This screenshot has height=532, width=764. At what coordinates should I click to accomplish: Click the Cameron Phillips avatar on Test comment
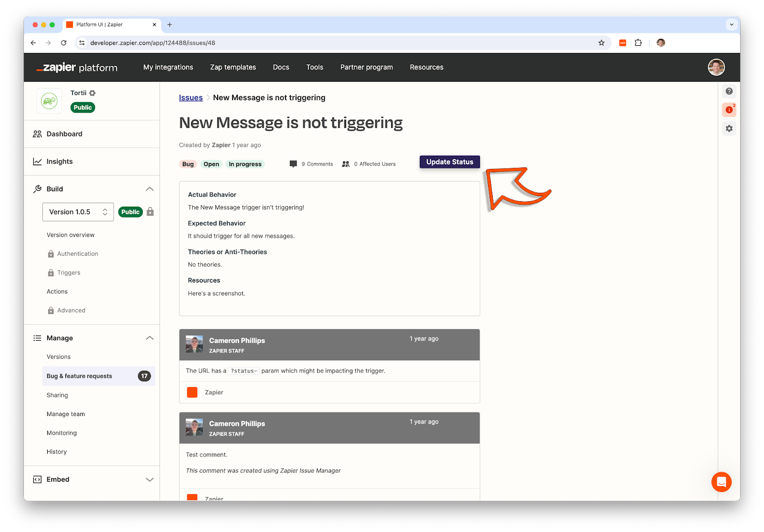click(x=194, y=428)
